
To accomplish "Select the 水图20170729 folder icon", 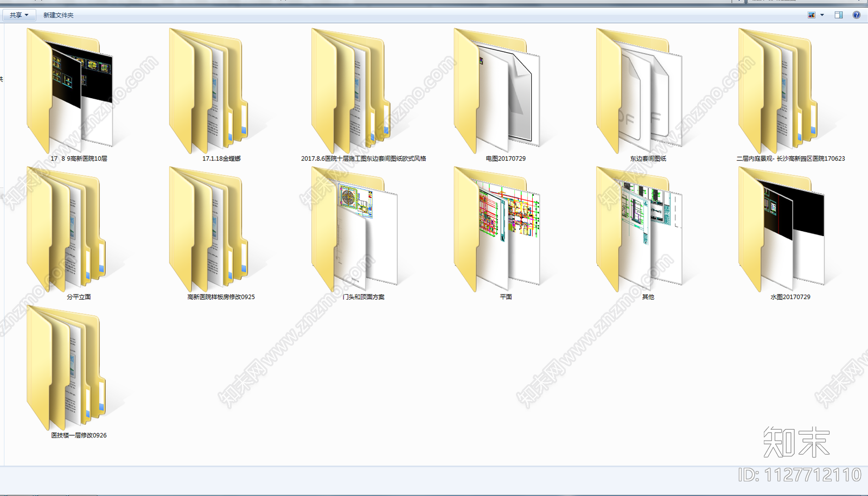I will pyautogui.click(x=781, y=229).
